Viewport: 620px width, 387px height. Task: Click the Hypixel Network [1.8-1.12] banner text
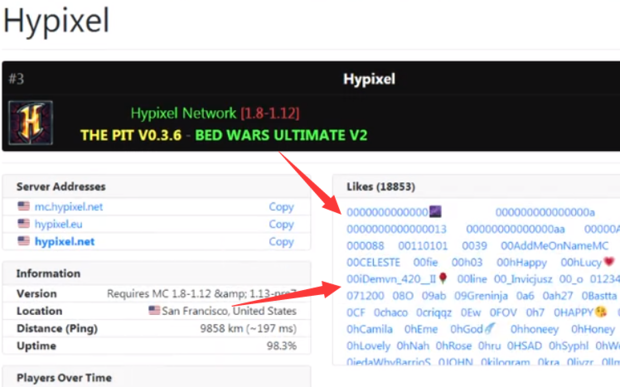[x=215, y=113]
